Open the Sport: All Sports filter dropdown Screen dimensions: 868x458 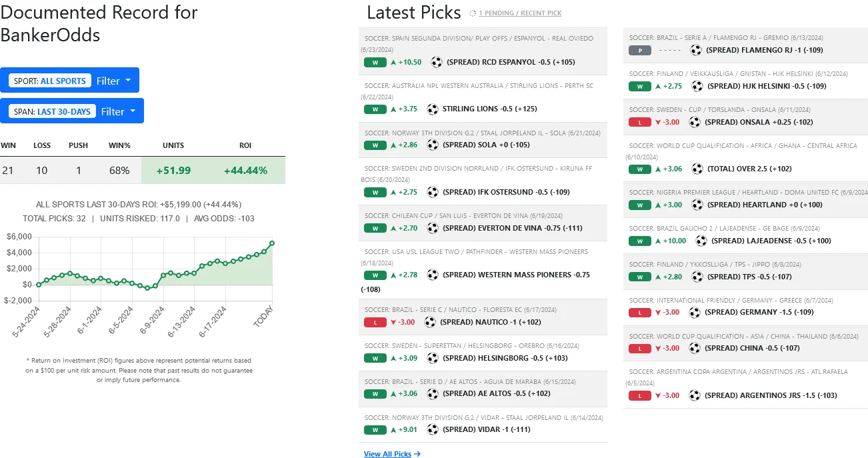[70, 81]
